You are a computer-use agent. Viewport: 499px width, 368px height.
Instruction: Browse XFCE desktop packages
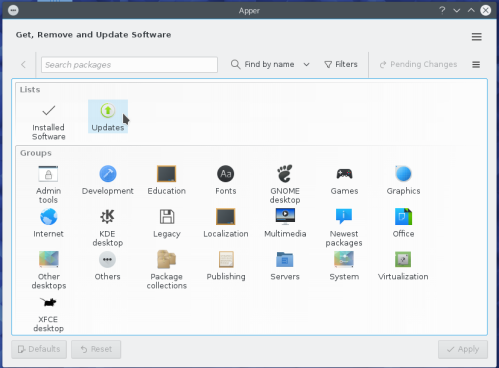pos(48,313)
